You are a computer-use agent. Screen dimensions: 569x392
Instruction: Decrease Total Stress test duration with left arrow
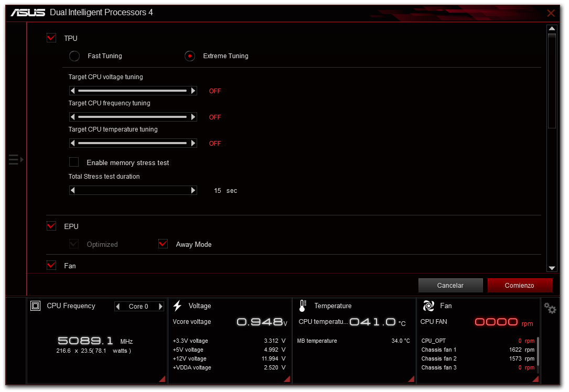pos(72,190)
